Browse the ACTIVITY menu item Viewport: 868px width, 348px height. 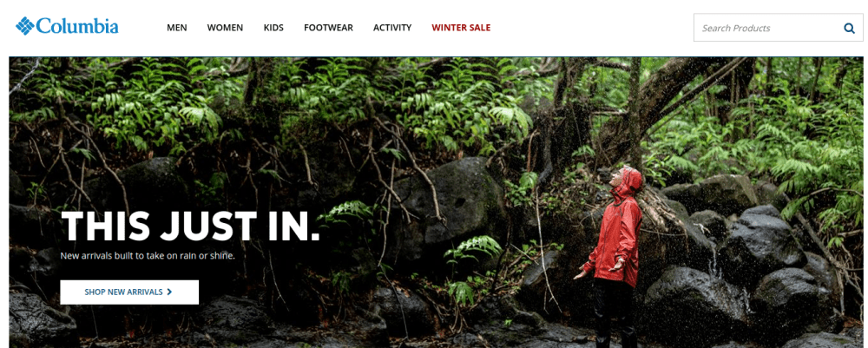click(x=392, y=28)
